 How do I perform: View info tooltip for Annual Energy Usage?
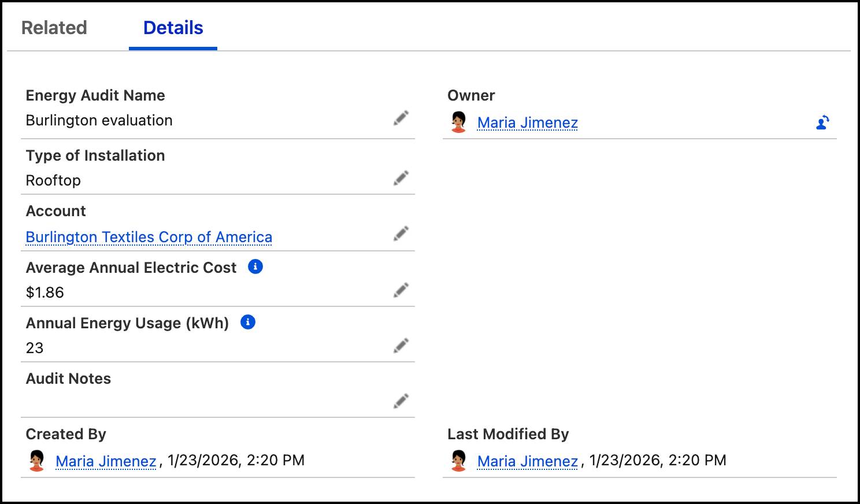(249, 323)
